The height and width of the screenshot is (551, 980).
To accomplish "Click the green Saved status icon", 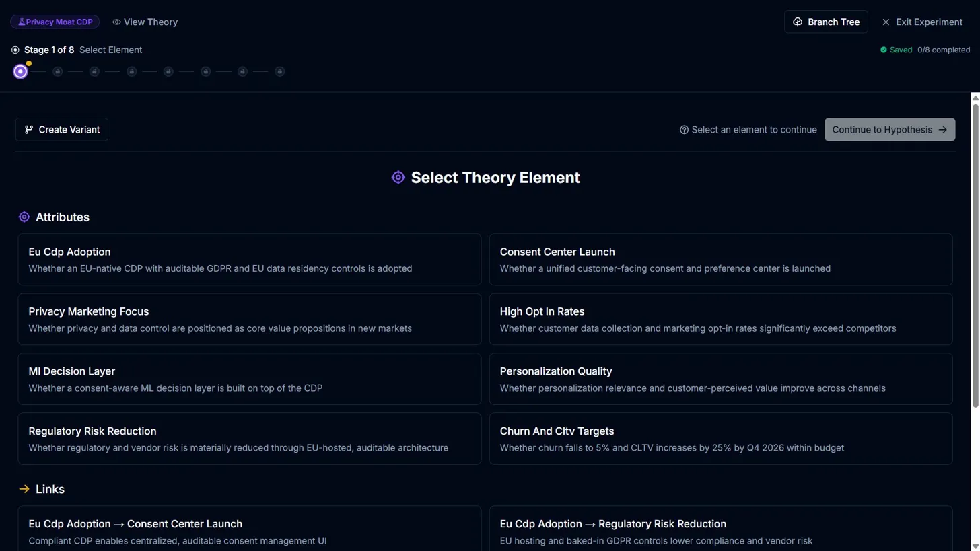I will pos(884,50).
